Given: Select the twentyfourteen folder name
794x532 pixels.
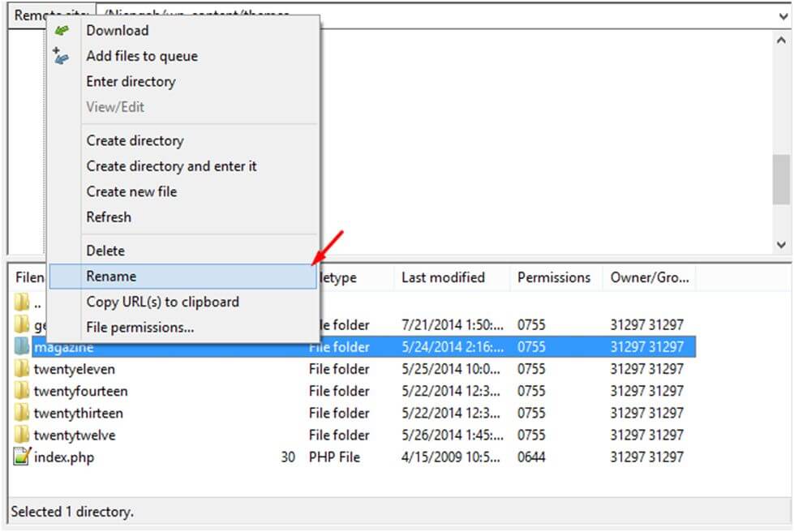Looking at the screenshot, I should [x=80, y=391].
